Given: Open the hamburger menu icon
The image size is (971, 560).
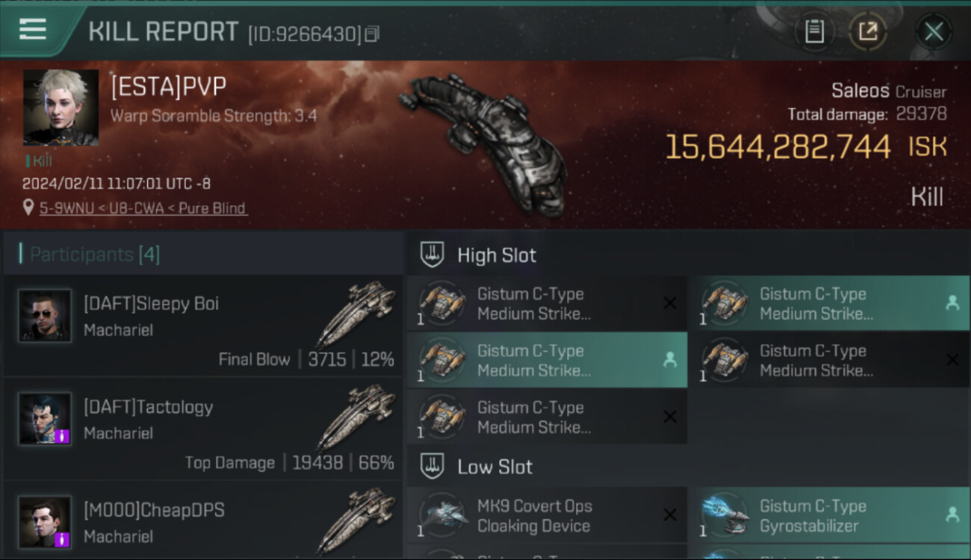Looking at the screenshot, I should [32, 30].
